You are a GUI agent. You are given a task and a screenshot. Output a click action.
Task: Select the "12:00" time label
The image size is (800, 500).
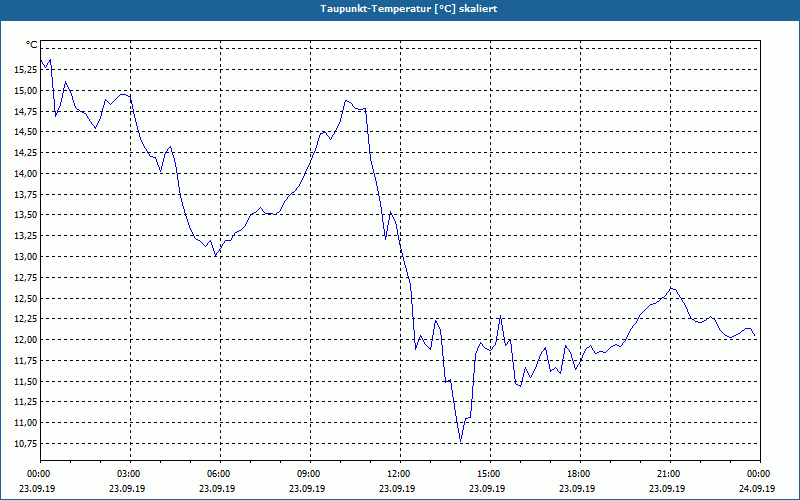point(398,474)
